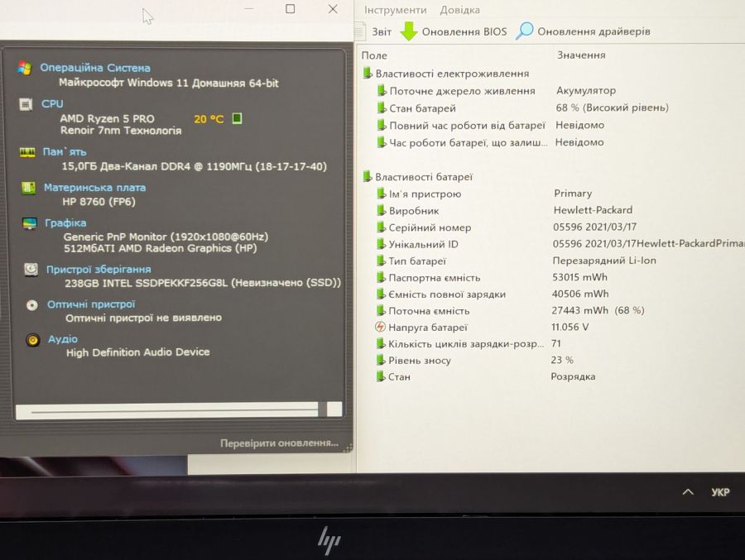Select the Операційна Система heading link
Image resolution: width=745 pixels, height=560 pixels.
coord(95,68)
